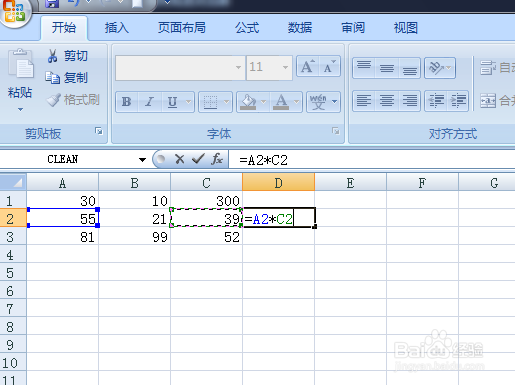The width and height of the screenshot is (515, 385).
Task: Click the wrap text (自动换行) button
Action: (497, 68)
